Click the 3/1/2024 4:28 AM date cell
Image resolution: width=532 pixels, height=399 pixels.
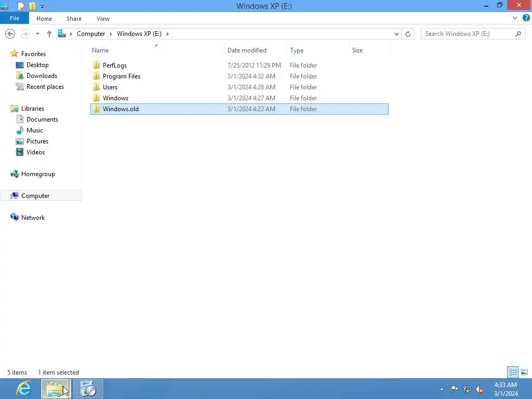251,87
